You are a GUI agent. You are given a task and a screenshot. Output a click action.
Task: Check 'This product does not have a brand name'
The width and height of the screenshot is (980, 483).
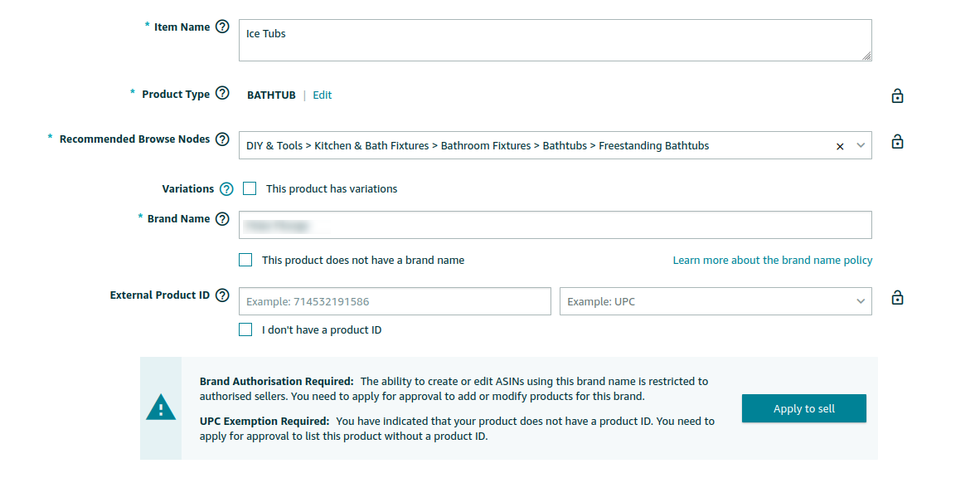[245, 260]
